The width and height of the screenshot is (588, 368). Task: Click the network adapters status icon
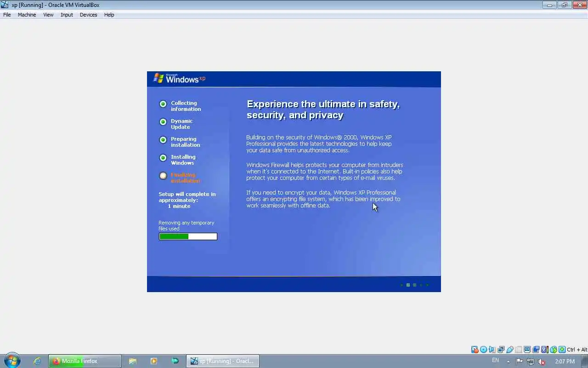[x=501, y=350]
